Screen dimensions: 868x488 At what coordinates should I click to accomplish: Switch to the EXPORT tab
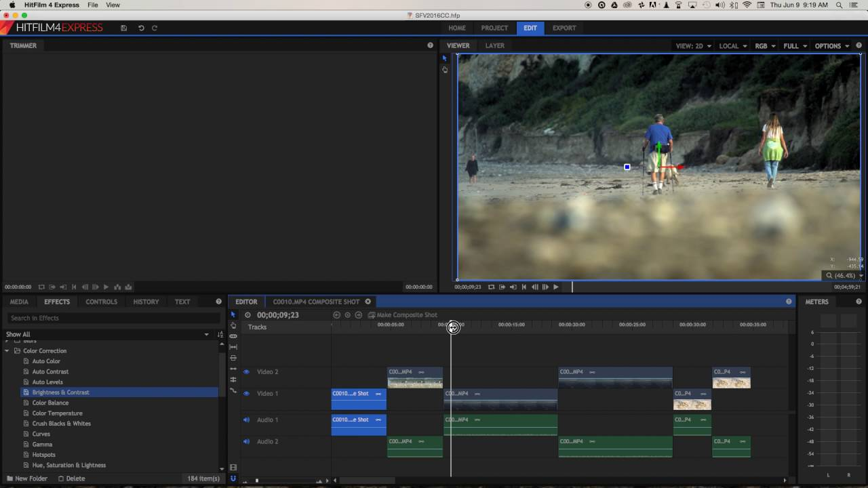(564, 28)
